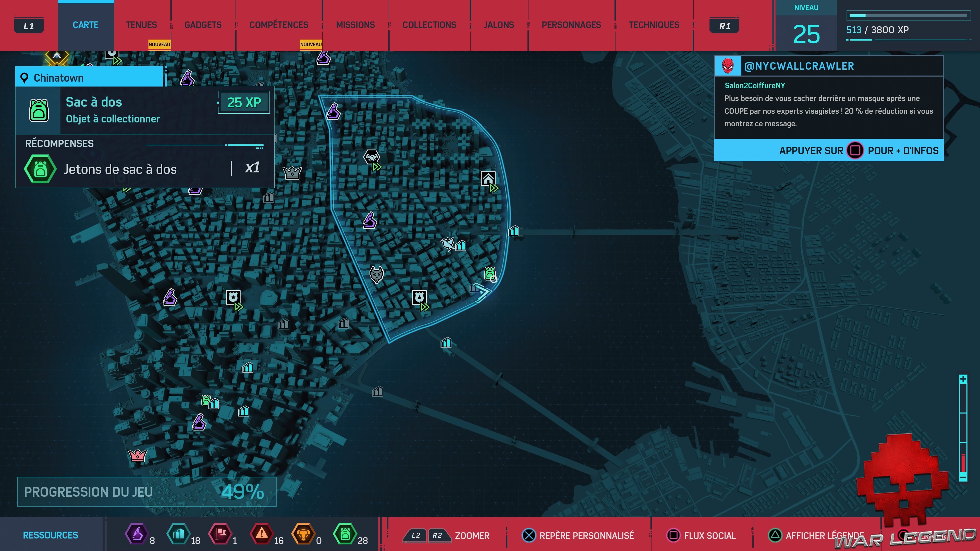The height and width of the screenshot is (551, 980).
Task: Open the Collections tab
Action: click(x=429, y=25)
